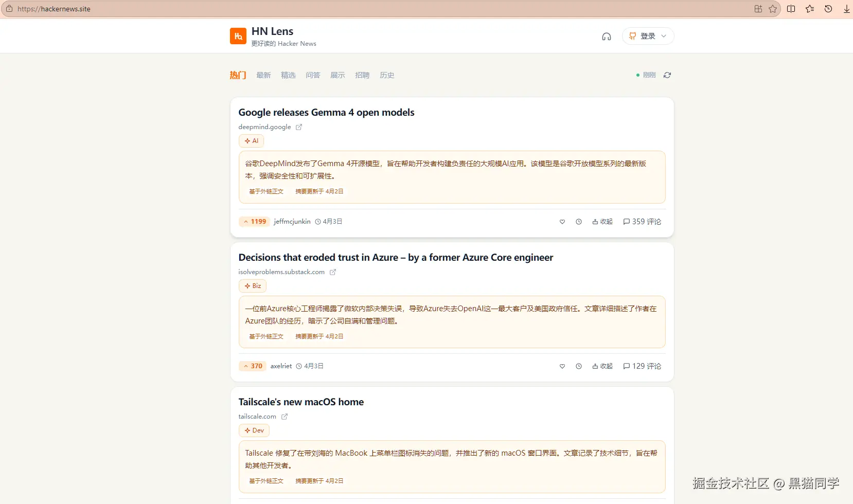This screenshot has width=853, height=504.
Task: Open axelriet user profile
Action: click(x=281, y=366)
